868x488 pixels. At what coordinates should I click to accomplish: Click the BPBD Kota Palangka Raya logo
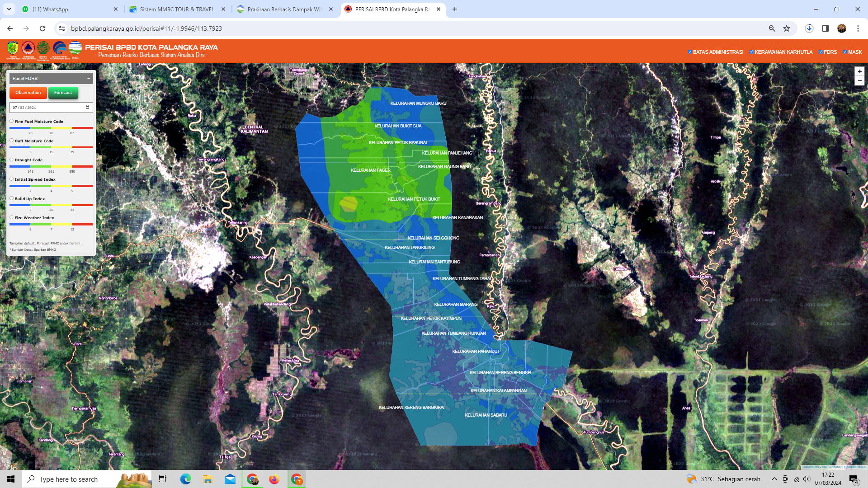(28, 49)
